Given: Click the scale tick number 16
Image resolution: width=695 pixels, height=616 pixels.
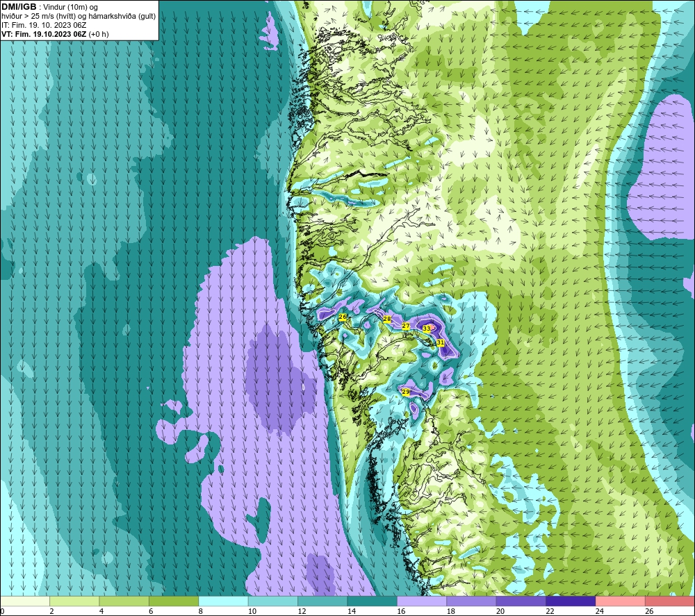Looking at the screenshot, I should (x=401, y=611).
